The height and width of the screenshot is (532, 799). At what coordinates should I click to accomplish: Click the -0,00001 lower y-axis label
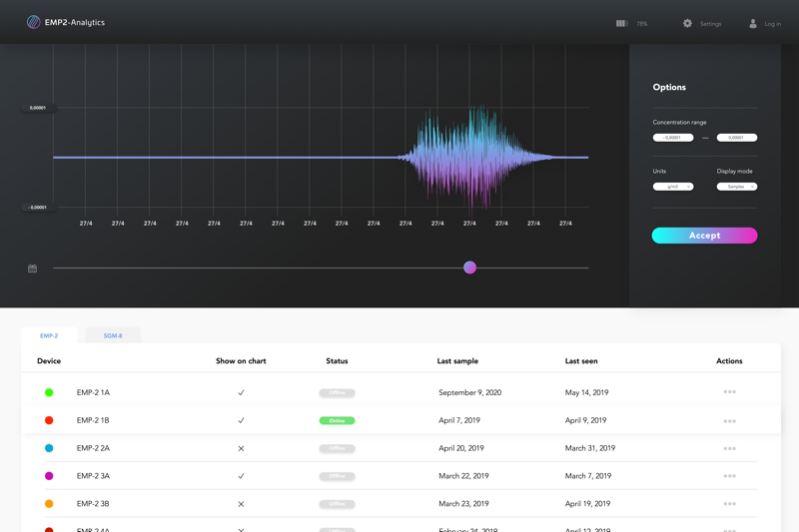click(38, 208)
